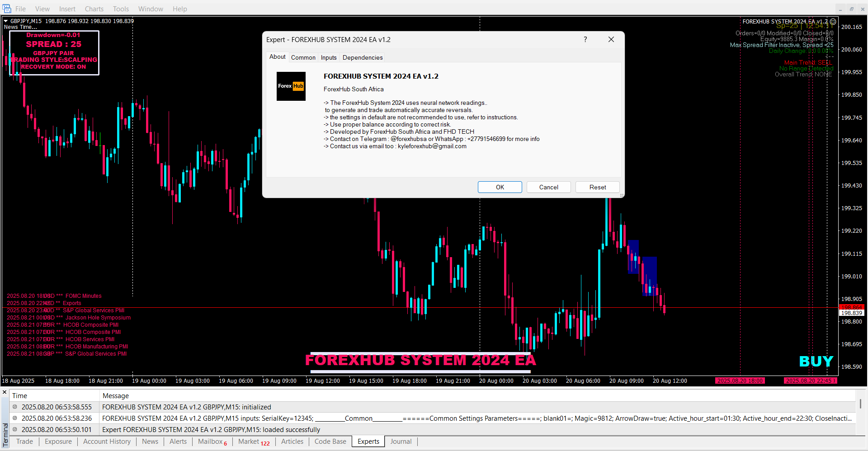868x451 pixels.
Task: Open the File menu
Action: [x=20, y=9]
